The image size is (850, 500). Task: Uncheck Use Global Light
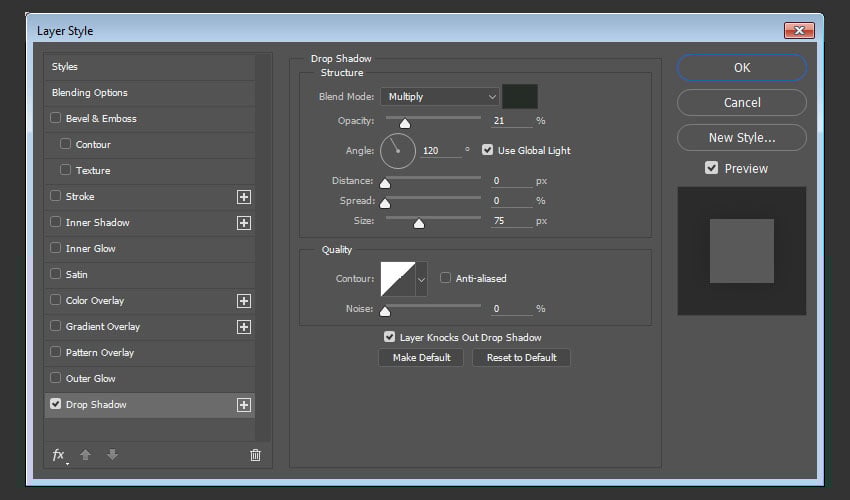[488, 150]
